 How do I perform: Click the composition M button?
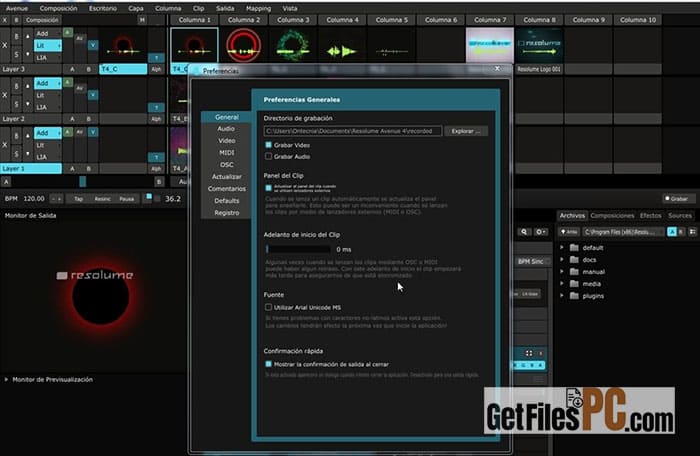click(142, 20)
